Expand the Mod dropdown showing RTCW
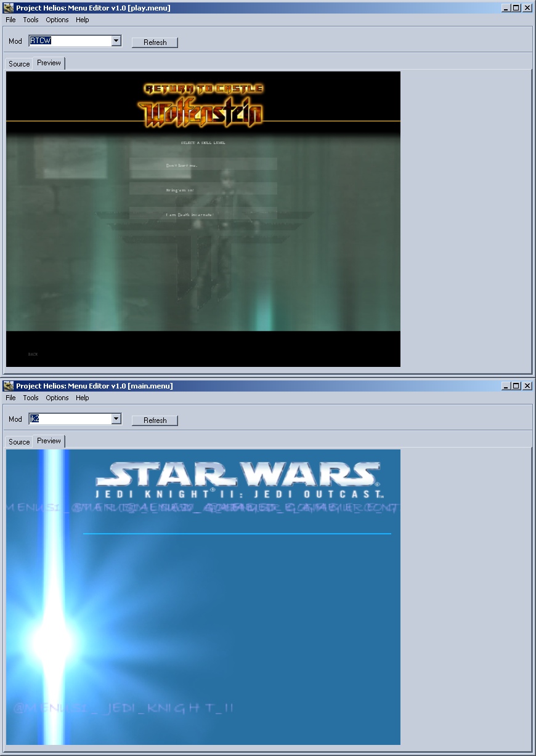The height and width of the screenshot is (756, 536). [116, 41]
